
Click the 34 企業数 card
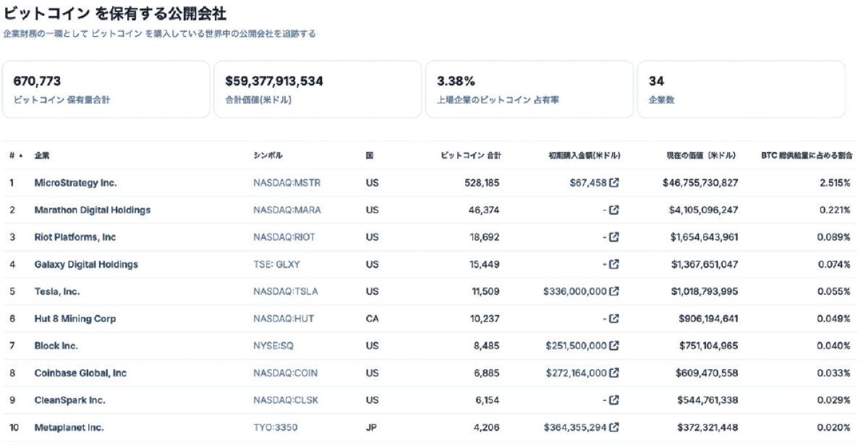pos(741,90)
